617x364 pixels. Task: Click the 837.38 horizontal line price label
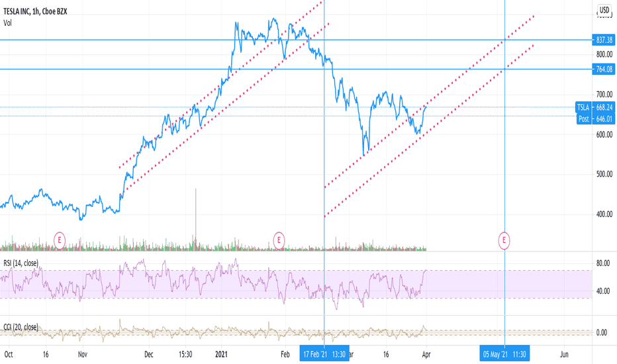(604, 40)
